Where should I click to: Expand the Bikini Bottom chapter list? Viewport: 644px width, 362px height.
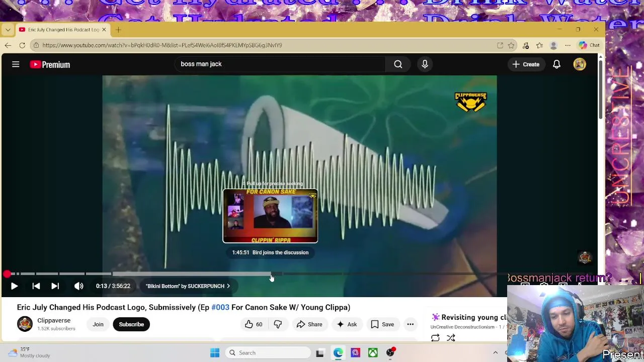(188, 286)
